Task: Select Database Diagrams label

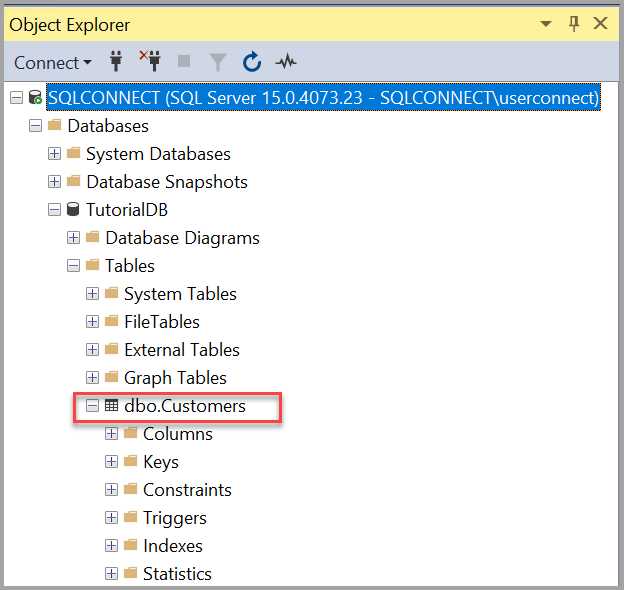Action: (182, 238)
